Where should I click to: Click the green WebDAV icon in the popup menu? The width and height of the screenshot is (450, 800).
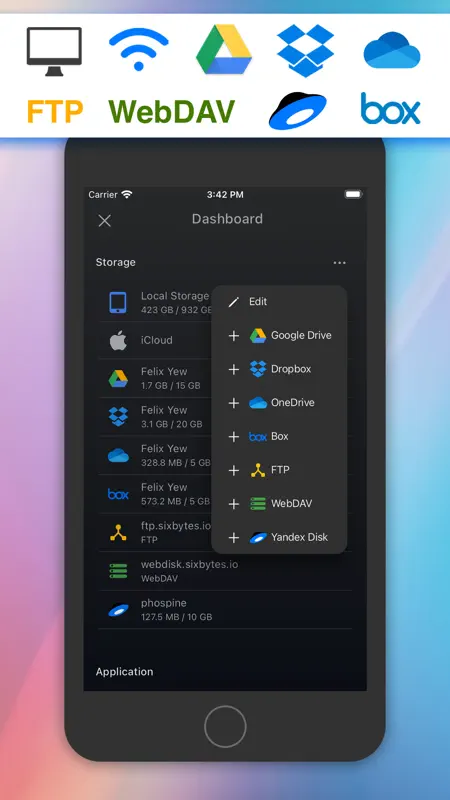[258, 504]
